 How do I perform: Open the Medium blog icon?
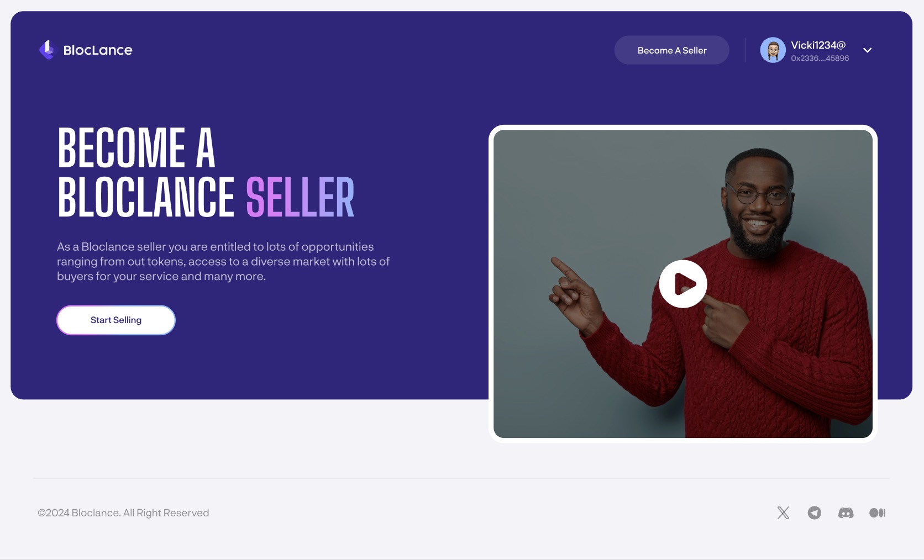coord(877,513)
